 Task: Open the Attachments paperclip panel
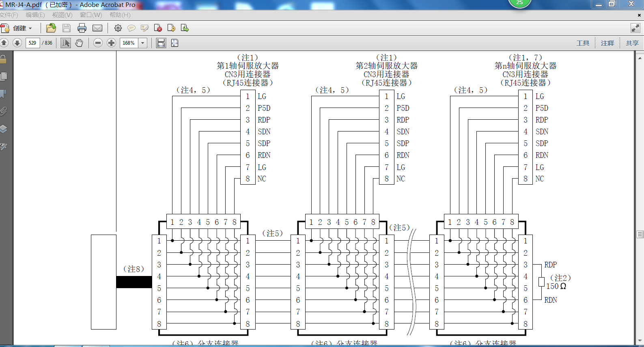coord(4,111)
